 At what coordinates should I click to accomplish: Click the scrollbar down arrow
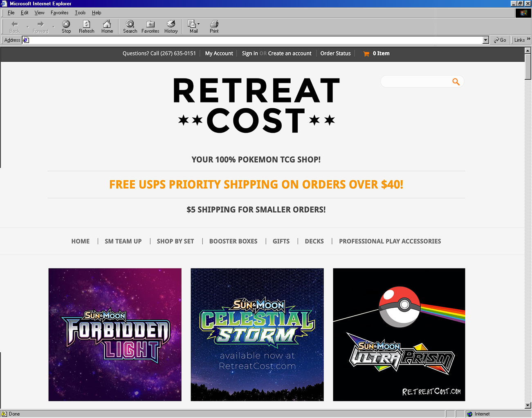(528, 405)
